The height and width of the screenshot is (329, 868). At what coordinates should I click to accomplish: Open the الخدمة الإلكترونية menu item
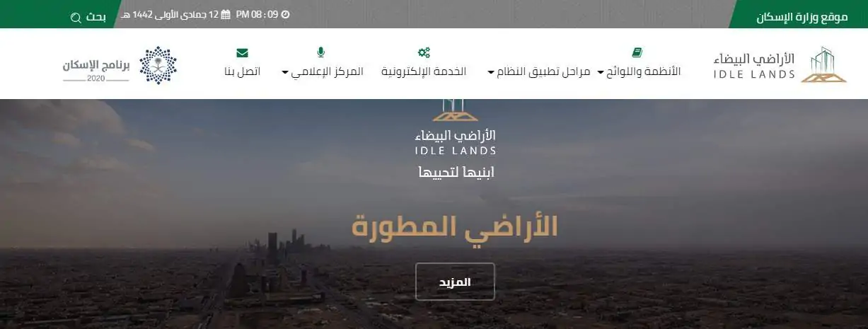(x=424, y=71)
